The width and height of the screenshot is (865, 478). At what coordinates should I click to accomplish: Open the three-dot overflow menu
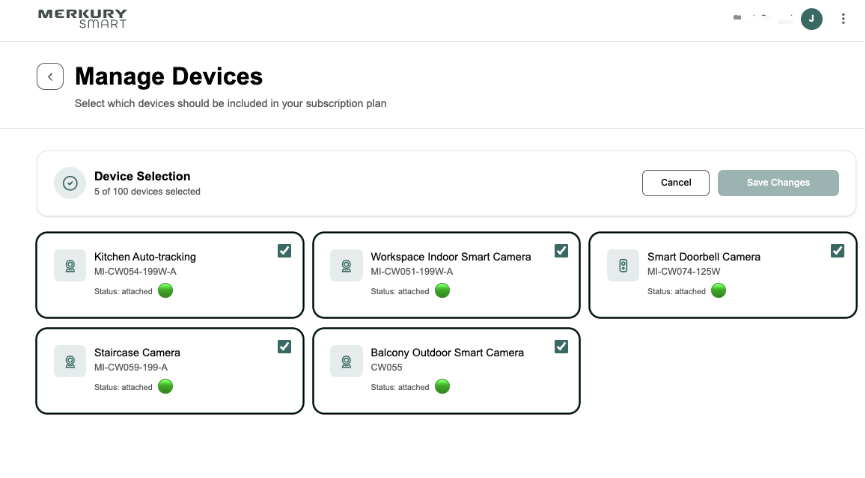(843, 19)
